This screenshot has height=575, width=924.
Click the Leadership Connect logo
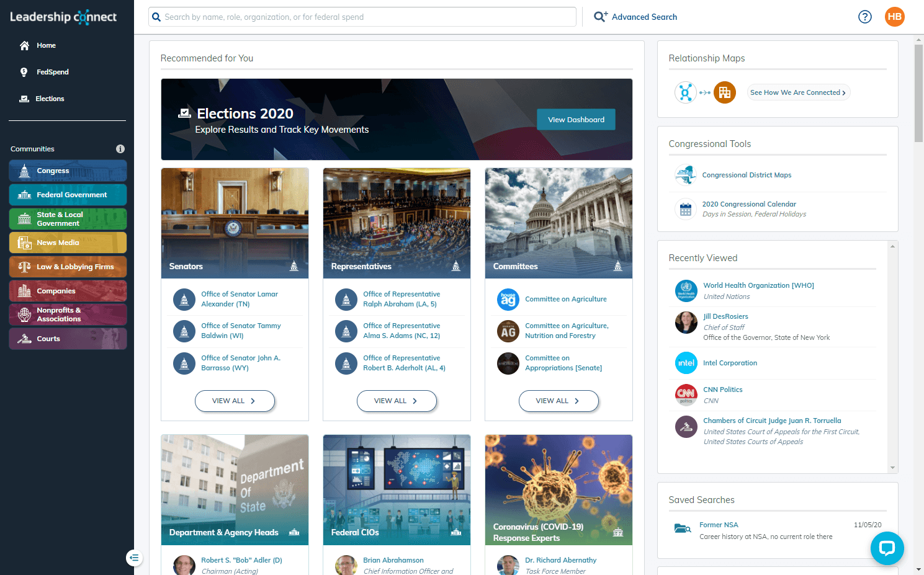pos(63,17)
